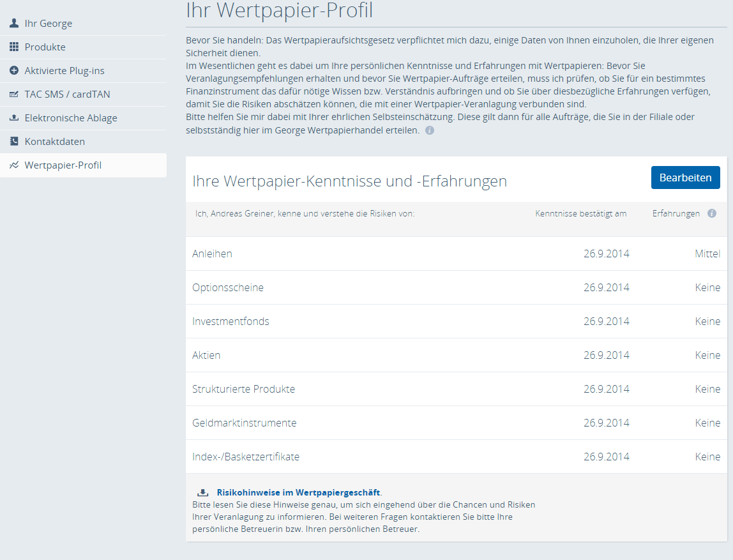Open the Kontaktdaten page

pyautogui.click(x=83, y=142)
